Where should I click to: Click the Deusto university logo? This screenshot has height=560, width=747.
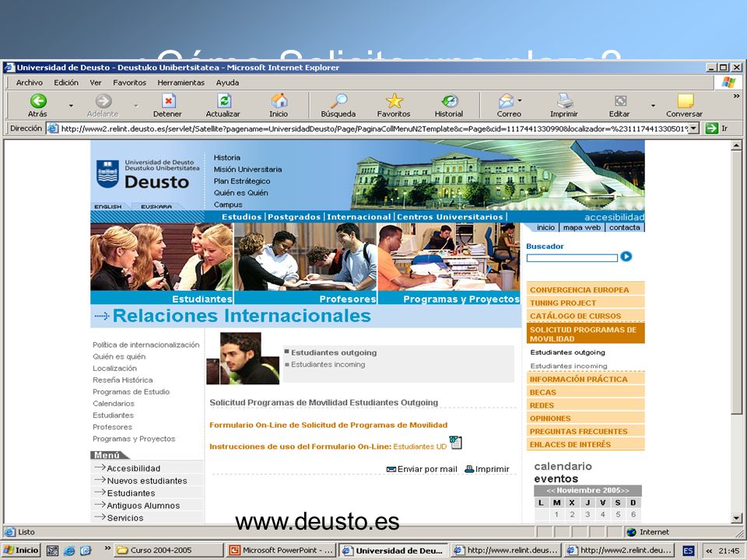[x=148, y=175]
